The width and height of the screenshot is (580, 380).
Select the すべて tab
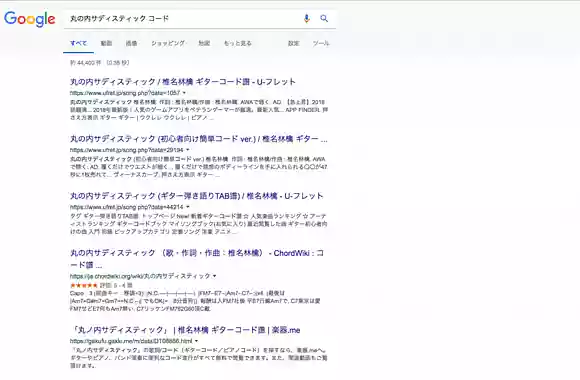78,43
